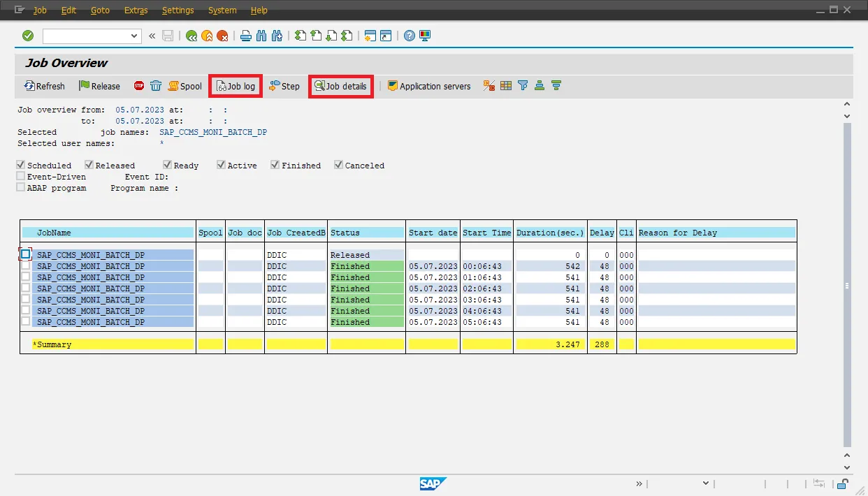Click the green Enter checkmark icon

click(28, 36)
